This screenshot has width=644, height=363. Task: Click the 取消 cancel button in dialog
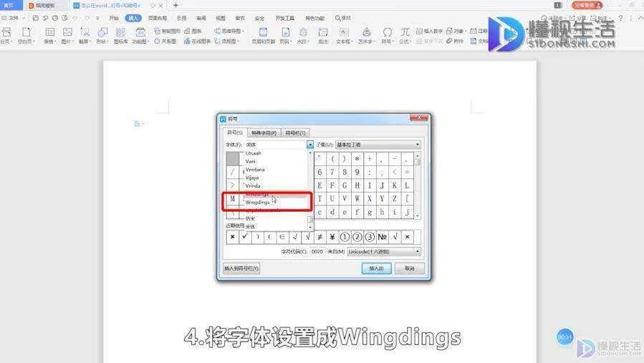[x=410, y=268]
